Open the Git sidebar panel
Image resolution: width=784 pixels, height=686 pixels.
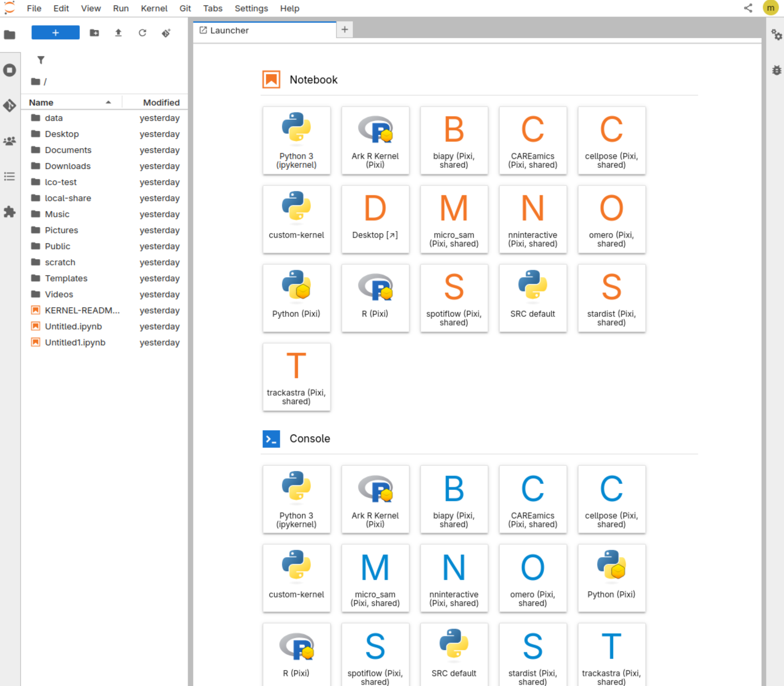pyautogui.click(x=10, y=106)
